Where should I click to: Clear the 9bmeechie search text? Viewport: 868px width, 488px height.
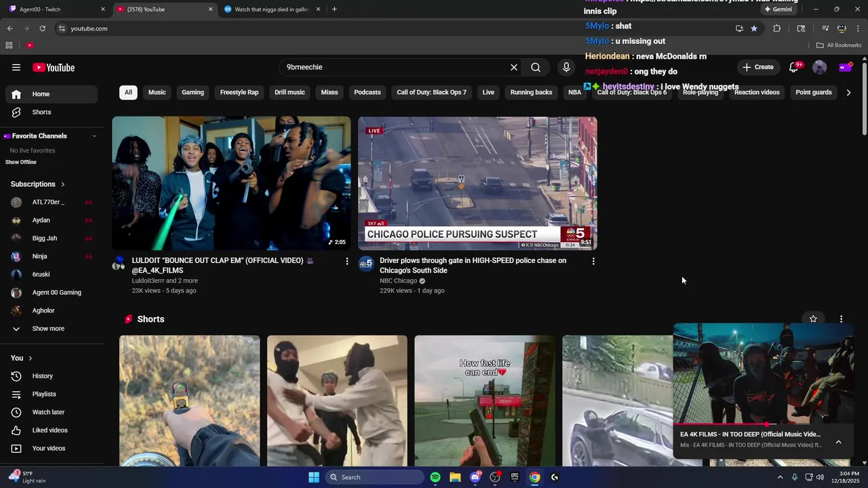pyautogui.click(x=514, y=67)
